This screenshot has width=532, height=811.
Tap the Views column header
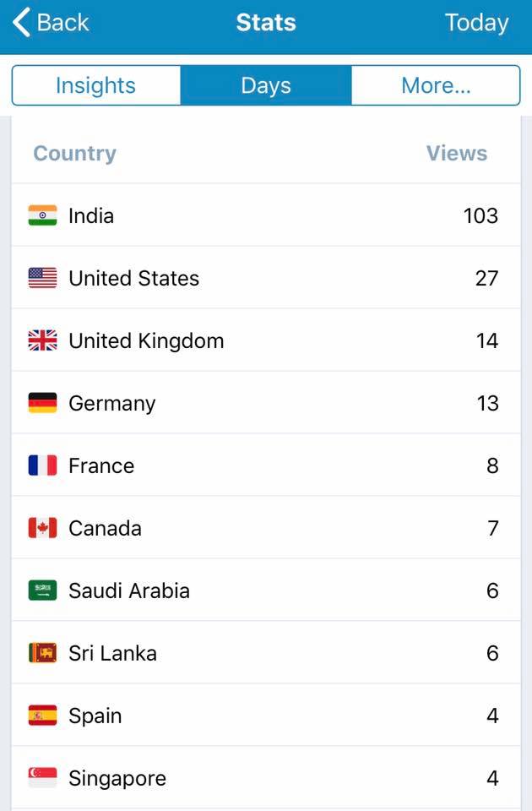pyautogui.click(x=456, y=154)
